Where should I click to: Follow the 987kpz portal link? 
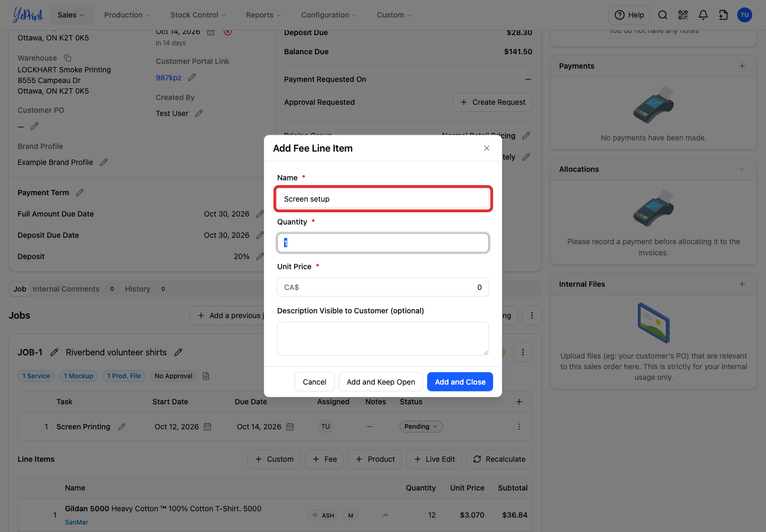pyautogui.click(x=169, y=78)
